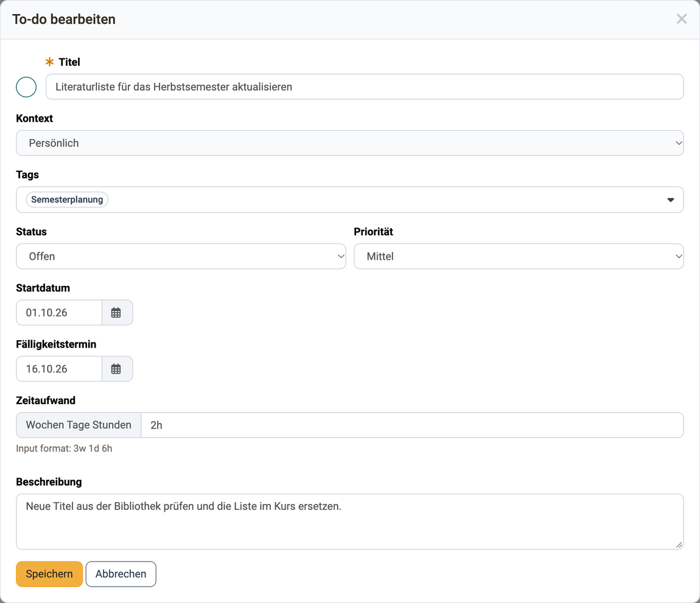Click the Zeitaufwand field containing 2h
This screenshot has width=700, height=603.
coord(412,425)
